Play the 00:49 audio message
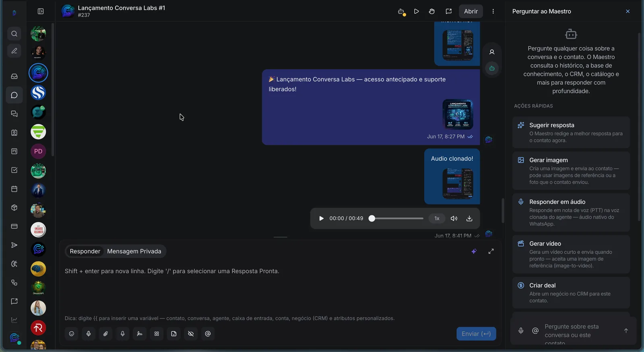 pos(321,218)
